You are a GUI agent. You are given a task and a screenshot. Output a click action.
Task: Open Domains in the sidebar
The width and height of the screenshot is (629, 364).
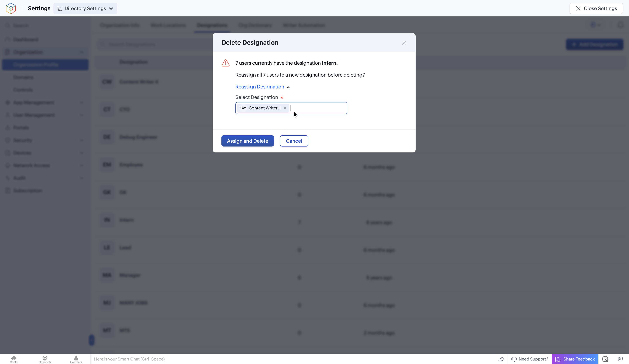click(45, 77)
